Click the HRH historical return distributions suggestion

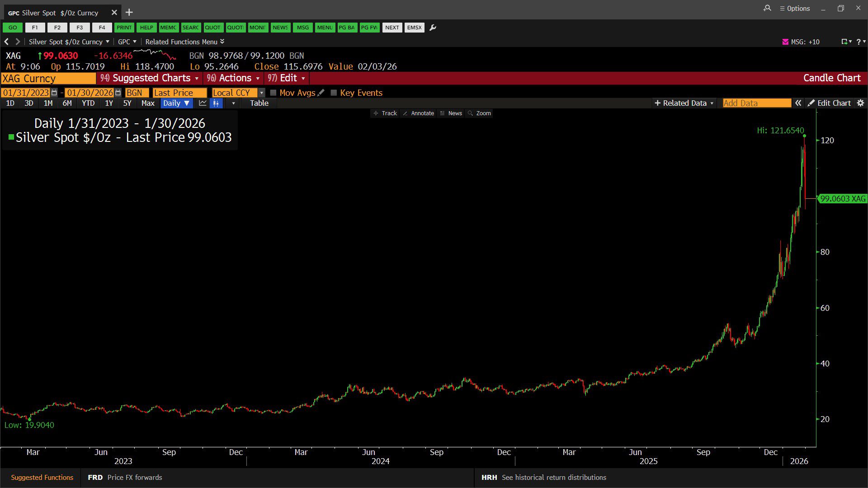544,477
